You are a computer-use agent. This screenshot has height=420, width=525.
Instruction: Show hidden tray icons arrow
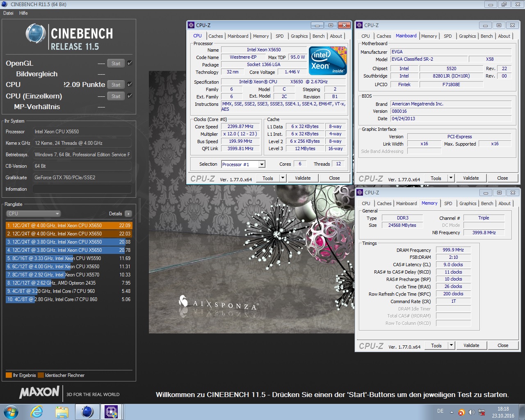452,412
